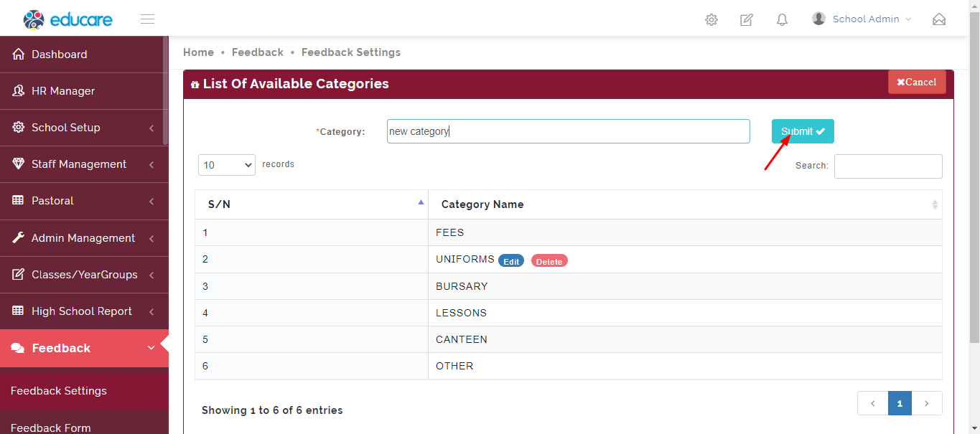The image size is (980, 434).
Task: Click the OTHER category cell
Action: click(x=685, y=366)
